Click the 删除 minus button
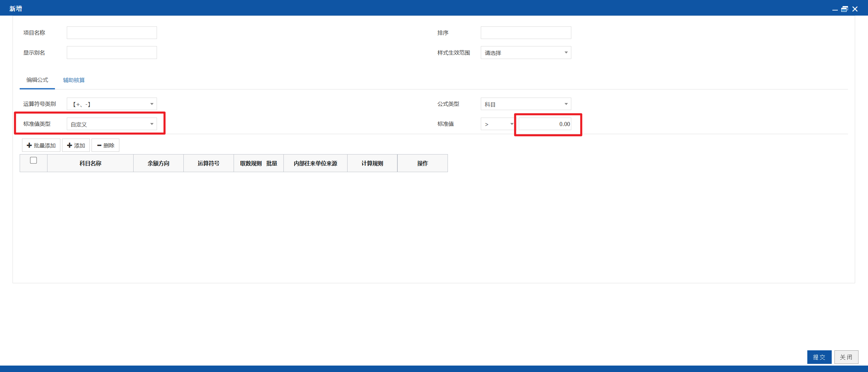The height and width of the screenshot is (372, 868). (105, 145)
